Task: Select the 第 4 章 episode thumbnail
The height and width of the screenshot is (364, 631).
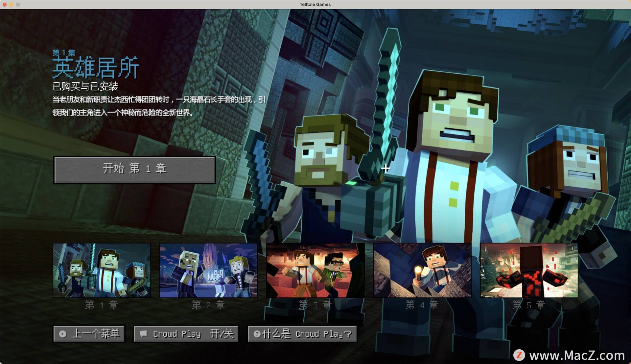Action: click(x=422, y=270)
